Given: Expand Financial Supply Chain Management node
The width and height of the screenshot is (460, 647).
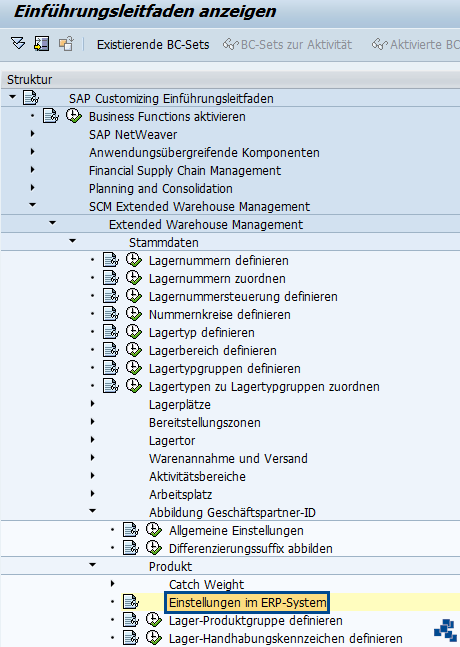Looking at the screenshot, I should (x=33, y=170).
